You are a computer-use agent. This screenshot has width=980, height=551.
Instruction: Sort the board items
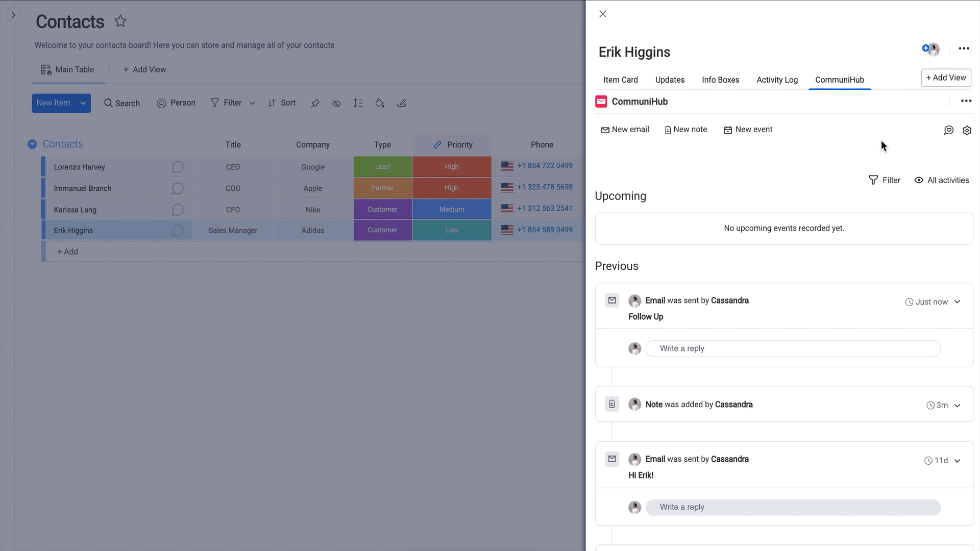282,103
